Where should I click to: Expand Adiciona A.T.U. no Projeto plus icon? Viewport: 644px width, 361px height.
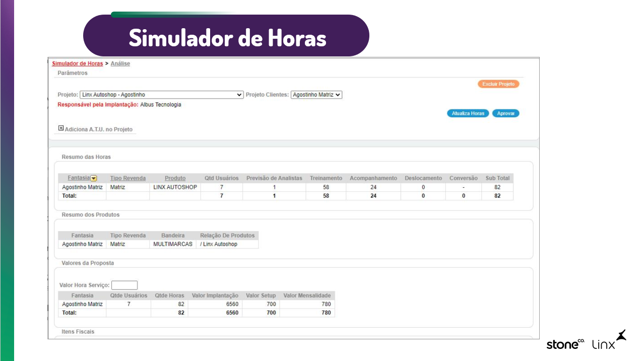61,128
